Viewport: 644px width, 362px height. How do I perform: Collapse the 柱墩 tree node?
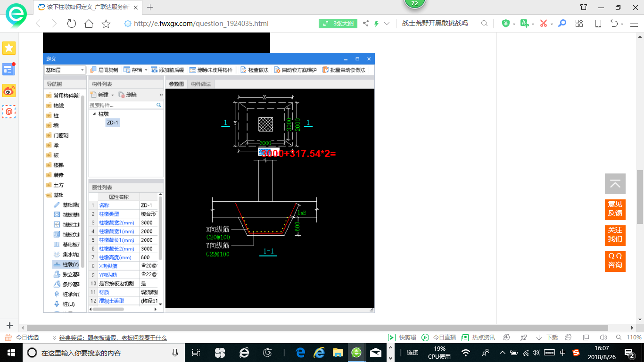94,114
